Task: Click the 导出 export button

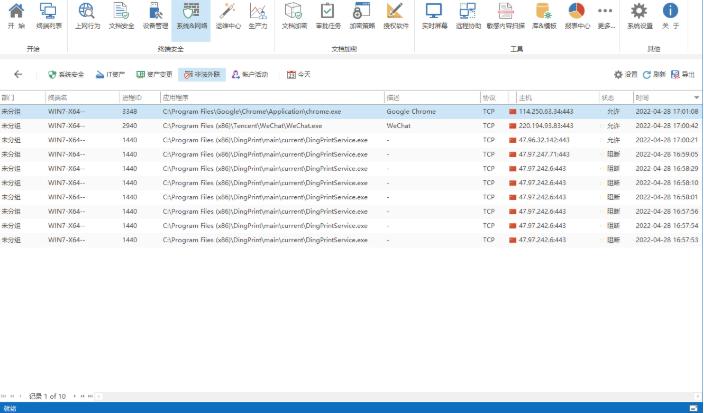Action: click(683, 75)
